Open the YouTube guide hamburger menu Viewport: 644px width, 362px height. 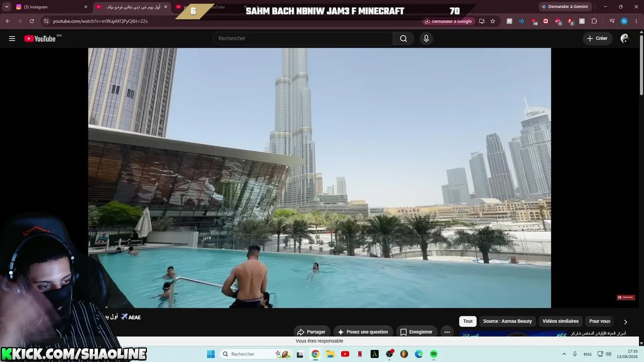(12, 39)
